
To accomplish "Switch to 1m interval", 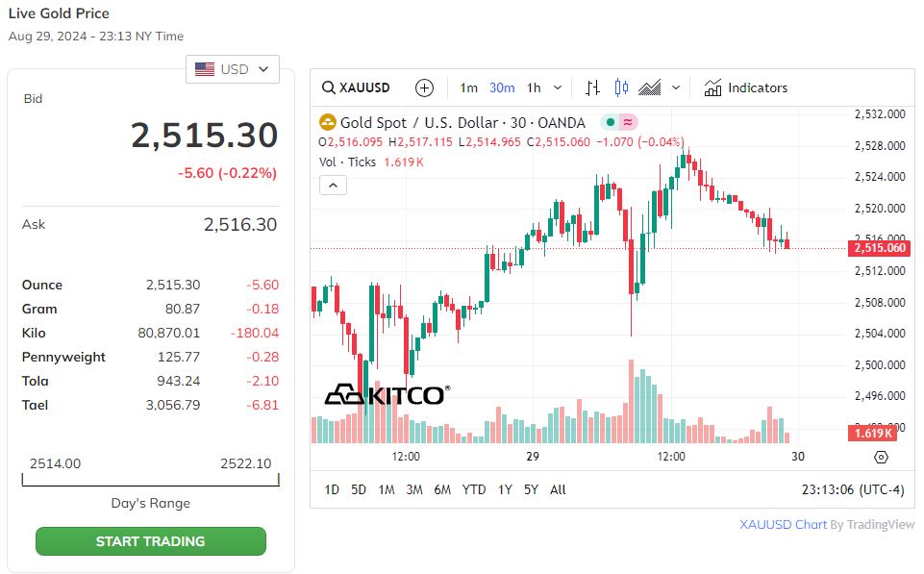I will coord(468,87).
